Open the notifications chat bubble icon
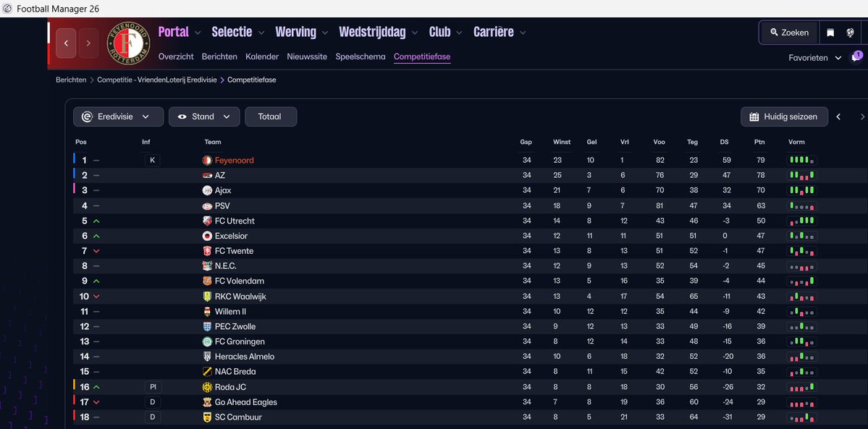Screen dimensions: 868x429 click(x=856, y=58)
